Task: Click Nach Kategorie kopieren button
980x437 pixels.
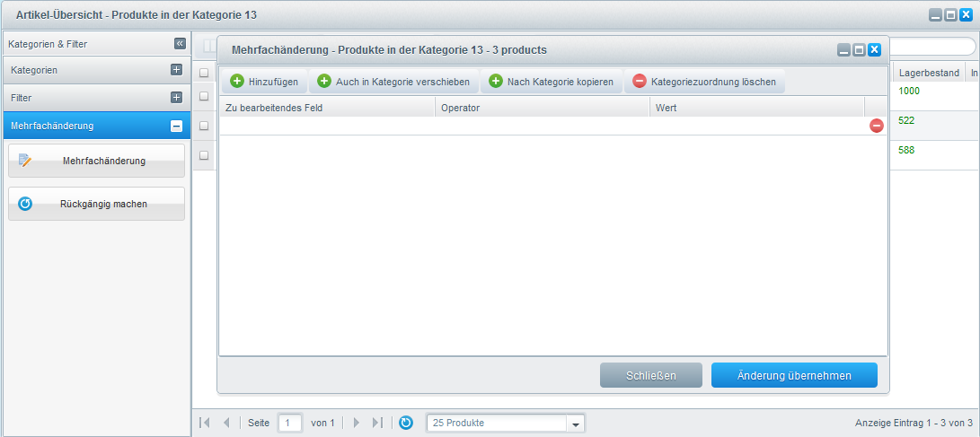Action: pyautogui.click(x=551, y=82)
